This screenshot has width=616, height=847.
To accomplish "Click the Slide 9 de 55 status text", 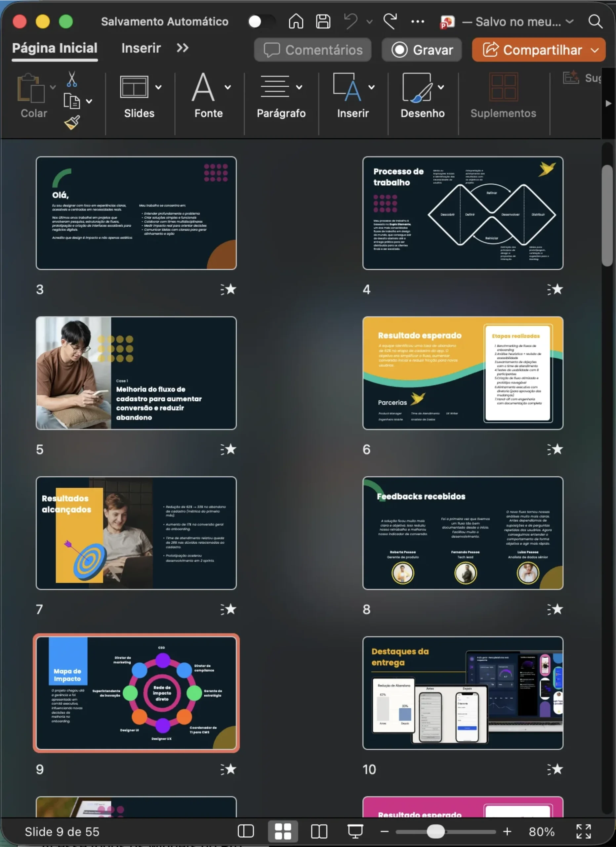I will pyautogui.click(x=62, y=832).
